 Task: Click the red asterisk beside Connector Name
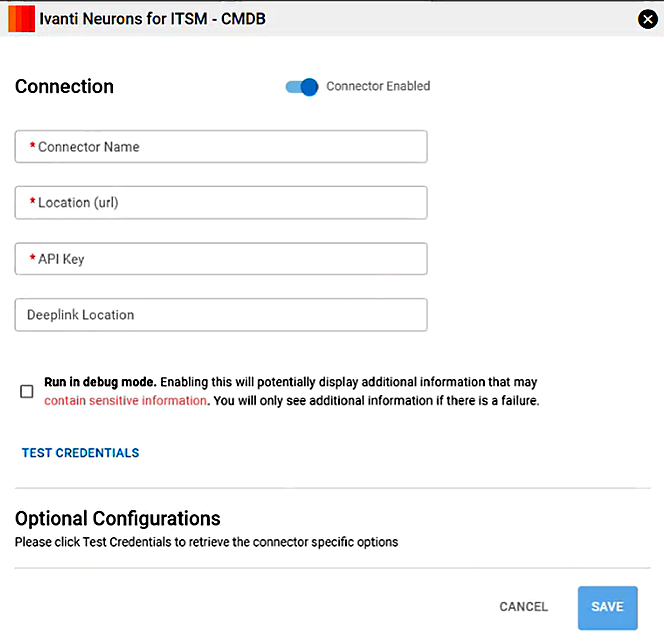tap(32, 145)
